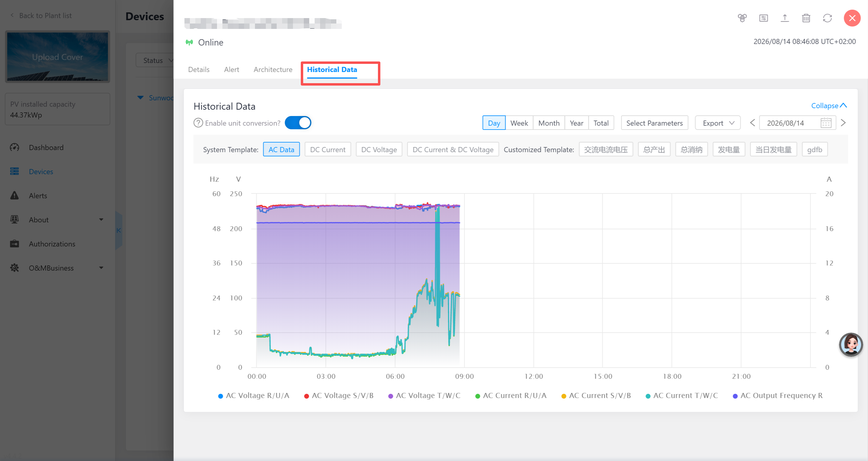Apply the 交流电流电压 customized template
Viewport: 868px width, 461px height.
[x=606, y=149]
